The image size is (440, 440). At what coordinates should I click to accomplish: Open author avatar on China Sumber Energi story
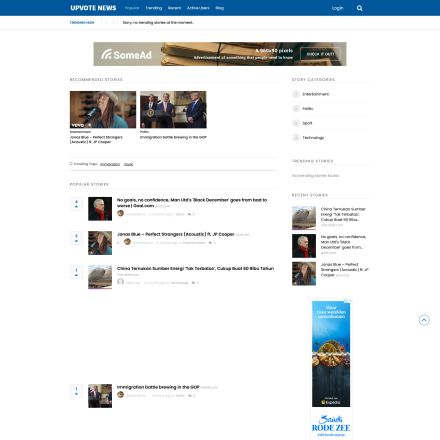[x=120, y=282]
